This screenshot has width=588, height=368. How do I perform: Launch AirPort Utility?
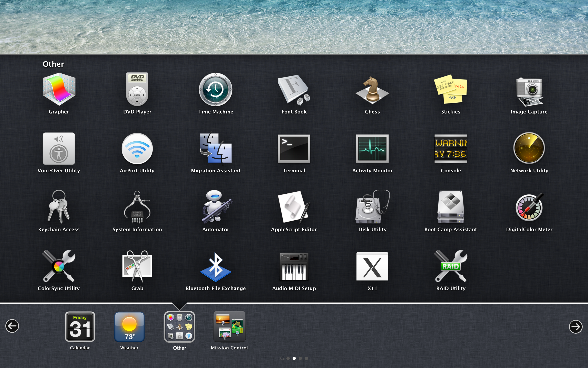(137, 148)
